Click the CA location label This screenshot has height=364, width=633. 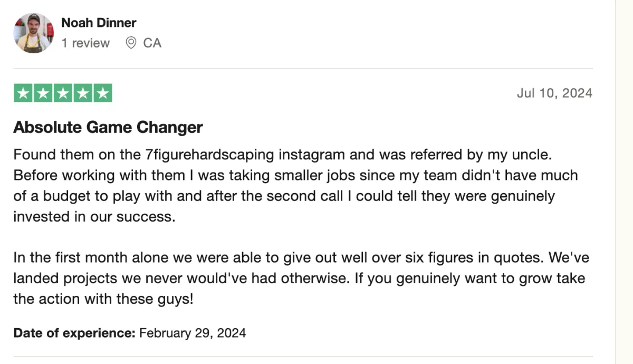click(152, 43)
